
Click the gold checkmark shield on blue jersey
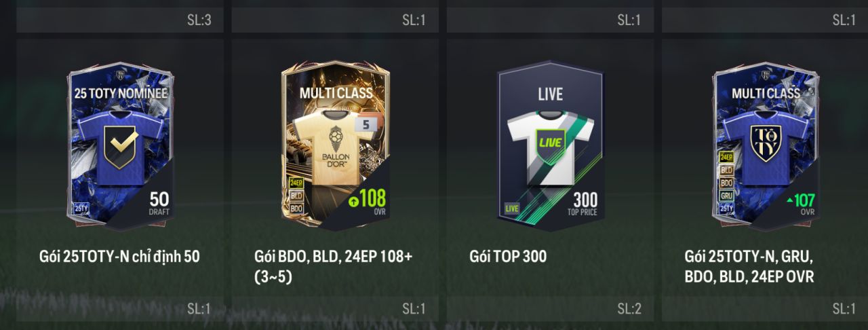pos(121,147)
